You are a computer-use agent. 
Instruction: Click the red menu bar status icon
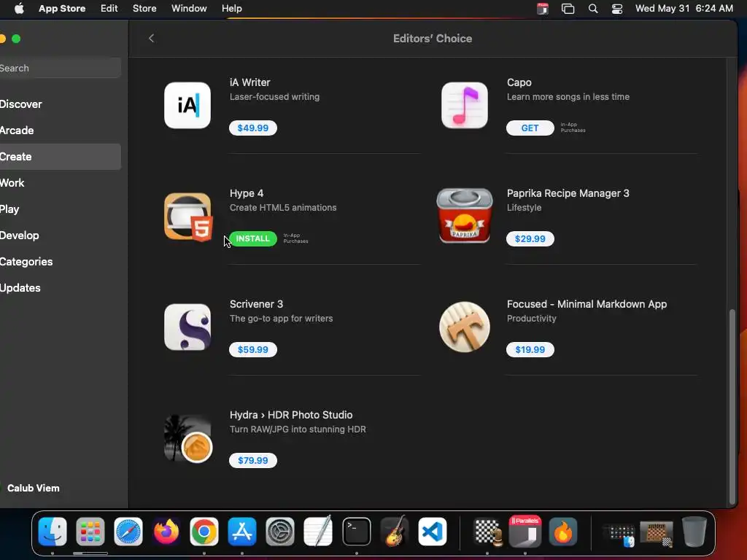[x=543, y=9]
